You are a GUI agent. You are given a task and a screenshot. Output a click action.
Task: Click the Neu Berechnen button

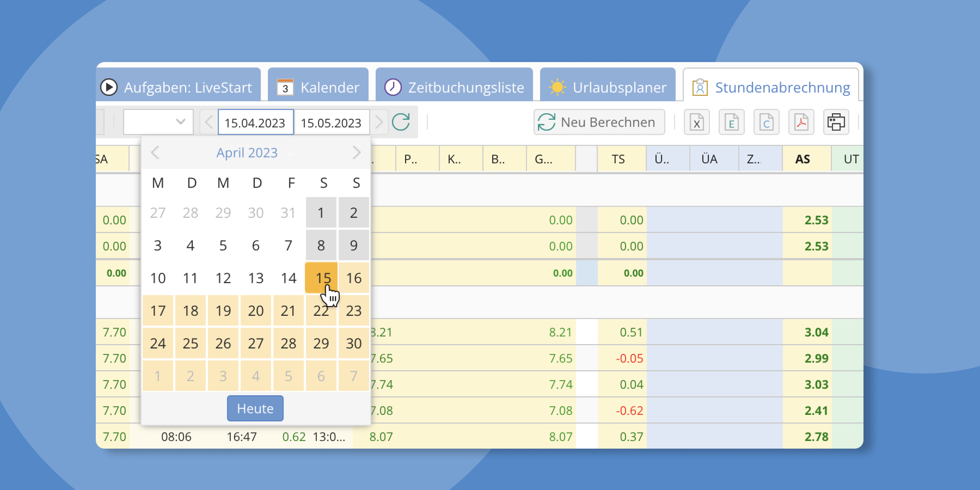tap(599, 122)
